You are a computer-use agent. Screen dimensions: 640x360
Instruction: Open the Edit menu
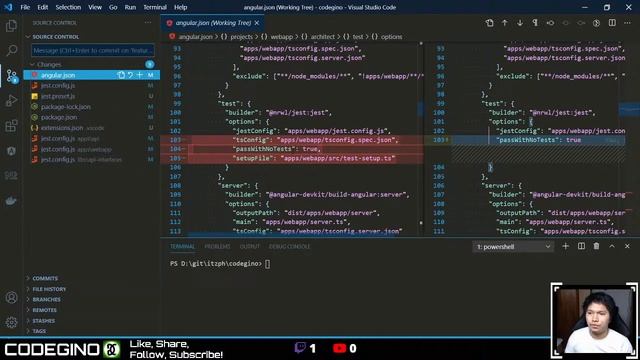coord(42,7)
